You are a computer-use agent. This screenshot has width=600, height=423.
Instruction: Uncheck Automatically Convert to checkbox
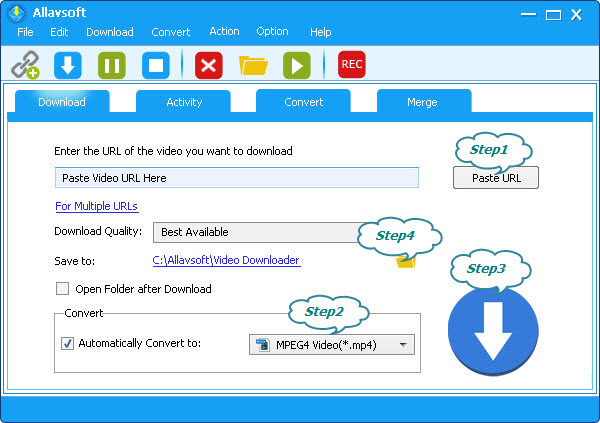68,343
